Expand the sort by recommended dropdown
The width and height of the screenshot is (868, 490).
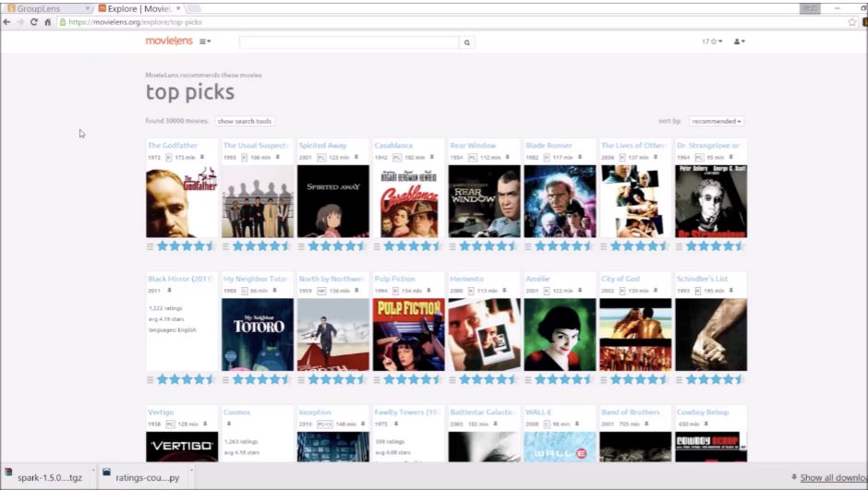tap(717, 121)
